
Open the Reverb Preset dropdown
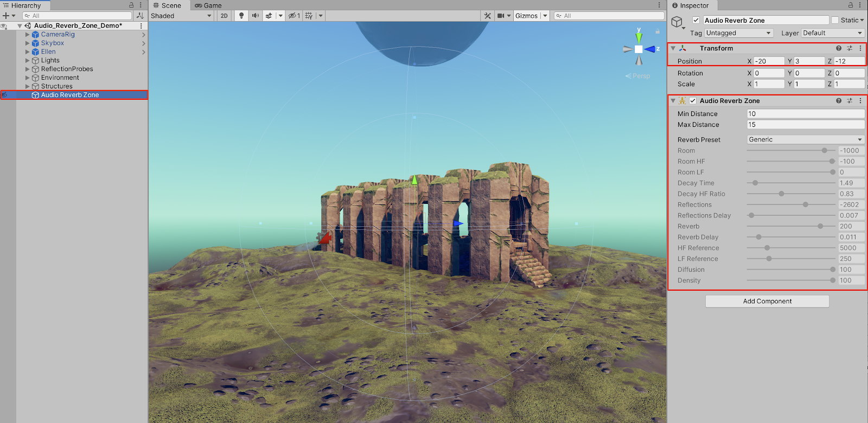[x=805, y=139]
